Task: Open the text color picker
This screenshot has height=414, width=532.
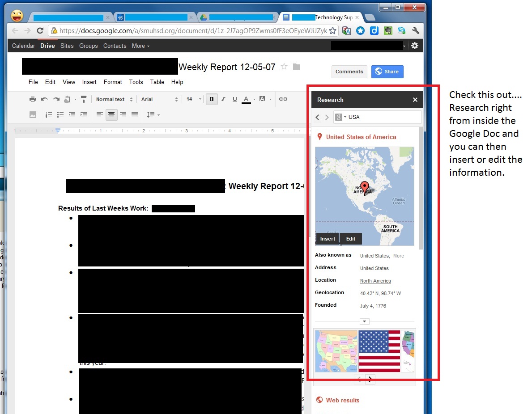Action: click(247, 99)
